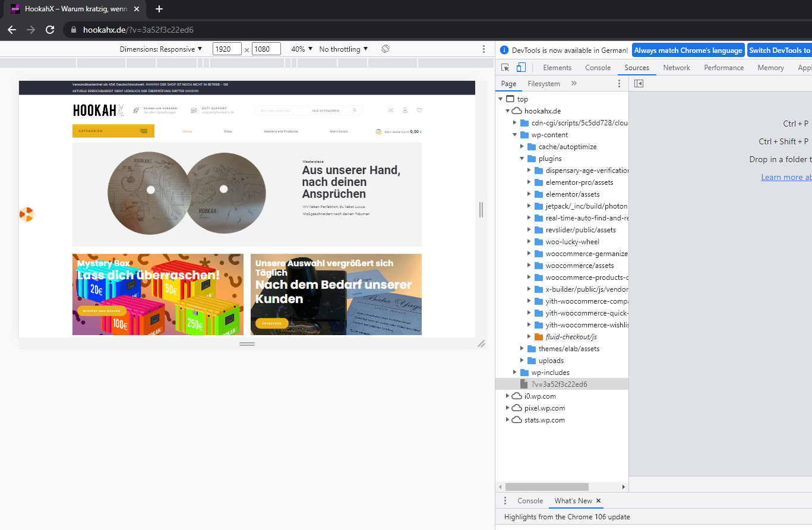Open the Dimensions: Responsive dropdown
Screen dimensions: 812x530
[x=161, y=49]
